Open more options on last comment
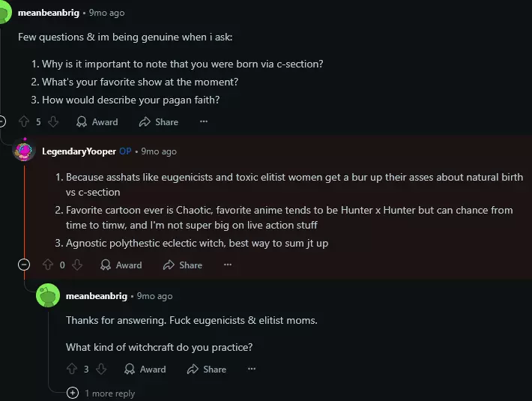The image size is (532, 401). (251, 369)
